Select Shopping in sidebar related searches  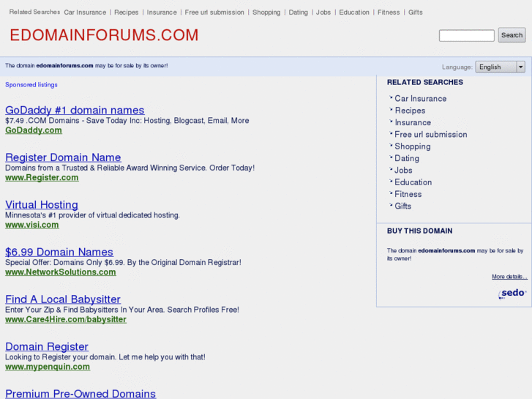[x=413, y=146]
